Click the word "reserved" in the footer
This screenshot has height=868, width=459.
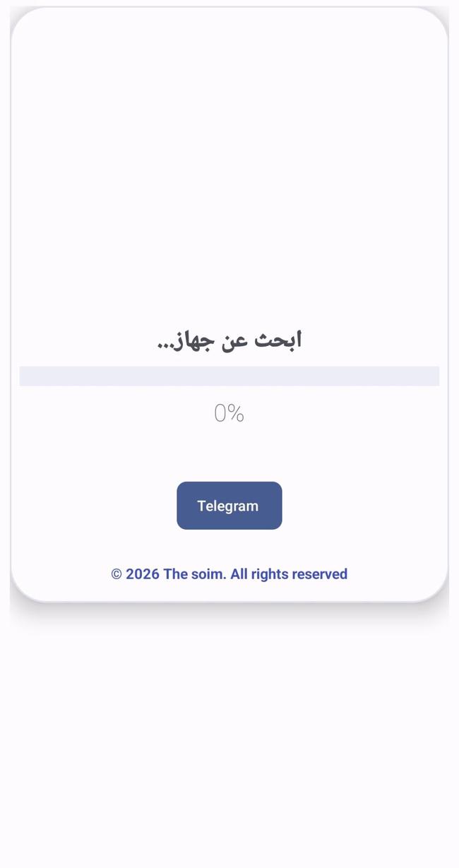[x=320, y=574]
